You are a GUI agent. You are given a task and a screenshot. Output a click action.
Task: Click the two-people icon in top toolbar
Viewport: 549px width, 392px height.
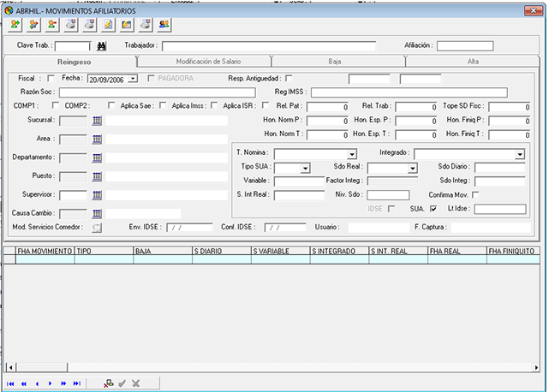point(164,24)
